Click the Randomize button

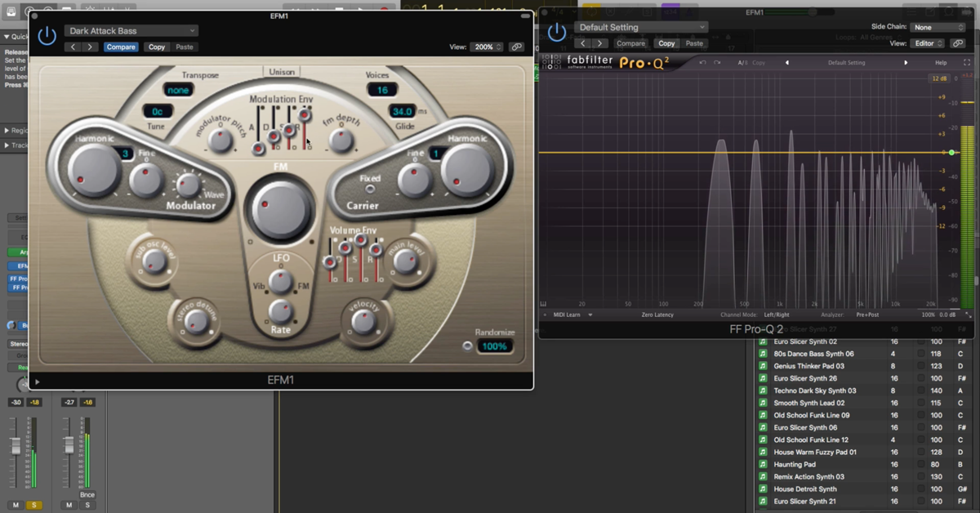[467, 346]
